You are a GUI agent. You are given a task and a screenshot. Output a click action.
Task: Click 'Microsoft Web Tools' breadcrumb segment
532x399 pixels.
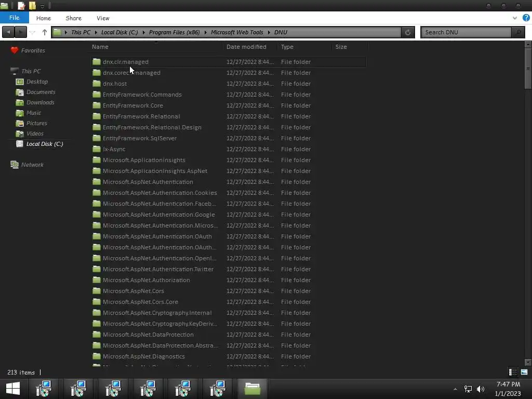237,32
